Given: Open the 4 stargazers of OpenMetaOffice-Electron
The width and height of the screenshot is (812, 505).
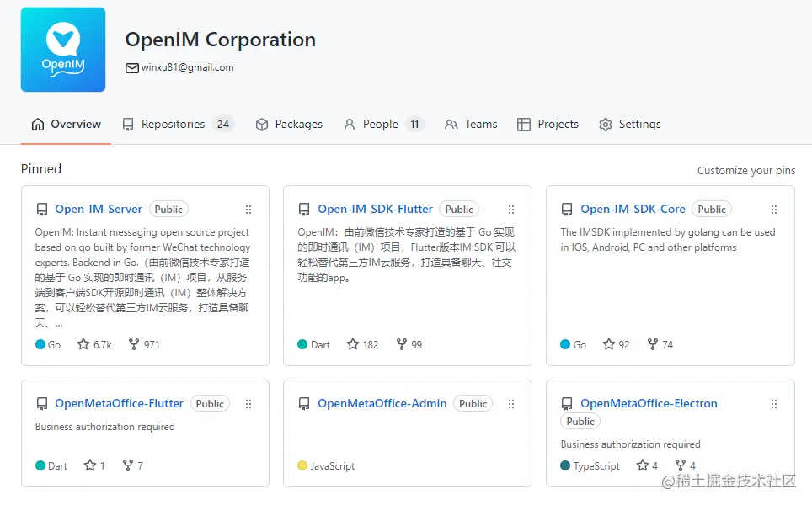Looking at the screenshot, I should [647, 465].
